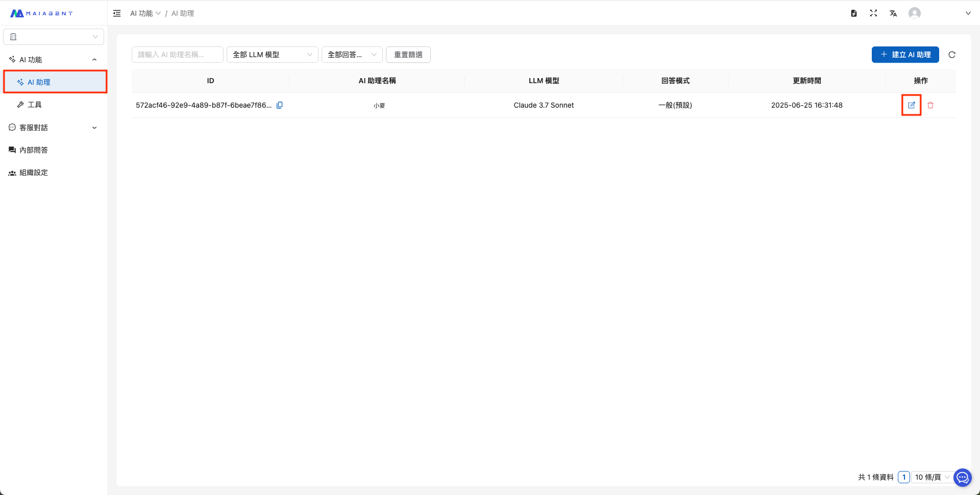The image size is (980, 495).
Task: Click the 重置篩選 button
Action: (408, 55)
